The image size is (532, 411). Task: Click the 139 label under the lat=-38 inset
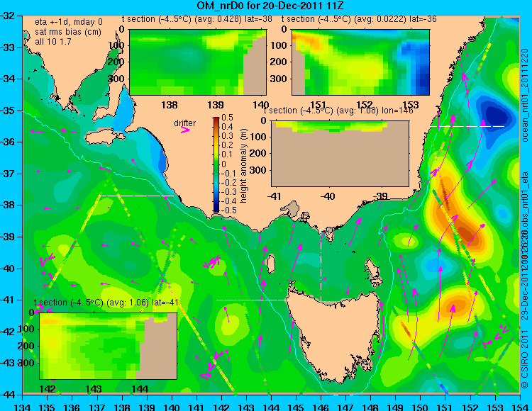[x=216, y=105]
